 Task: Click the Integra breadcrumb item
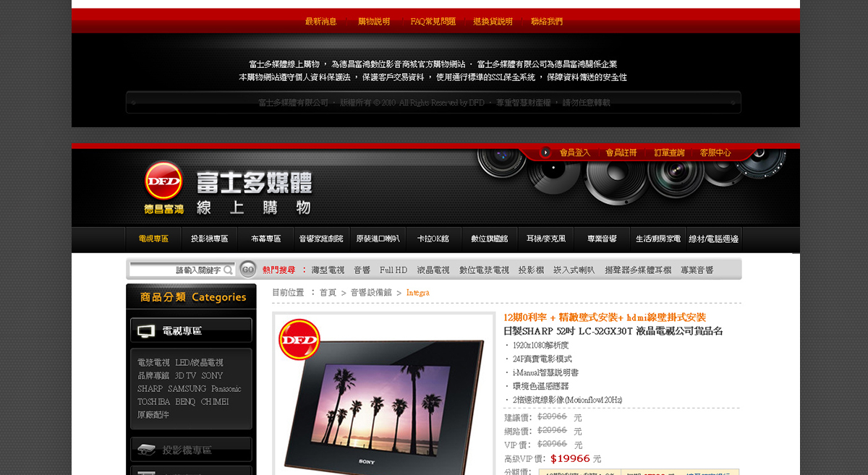417,293
